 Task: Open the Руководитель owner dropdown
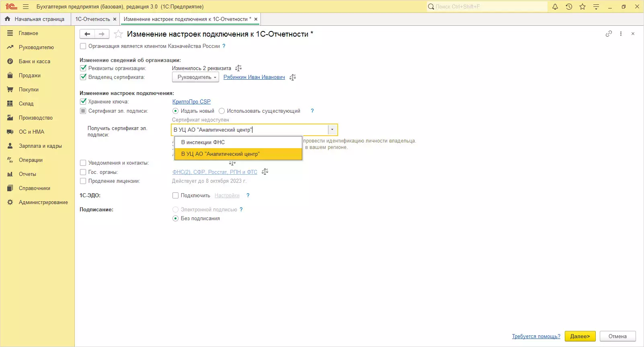point(195,77)
